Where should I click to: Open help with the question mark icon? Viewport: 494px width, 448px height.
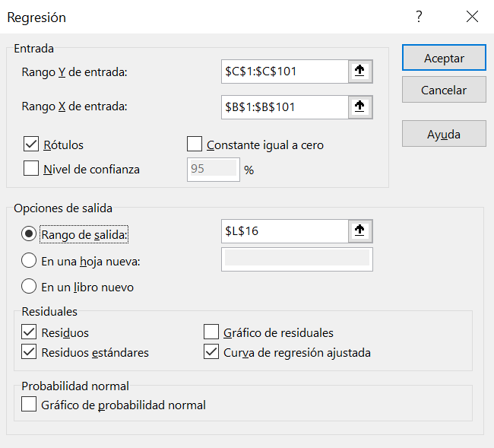coord(419,17)
